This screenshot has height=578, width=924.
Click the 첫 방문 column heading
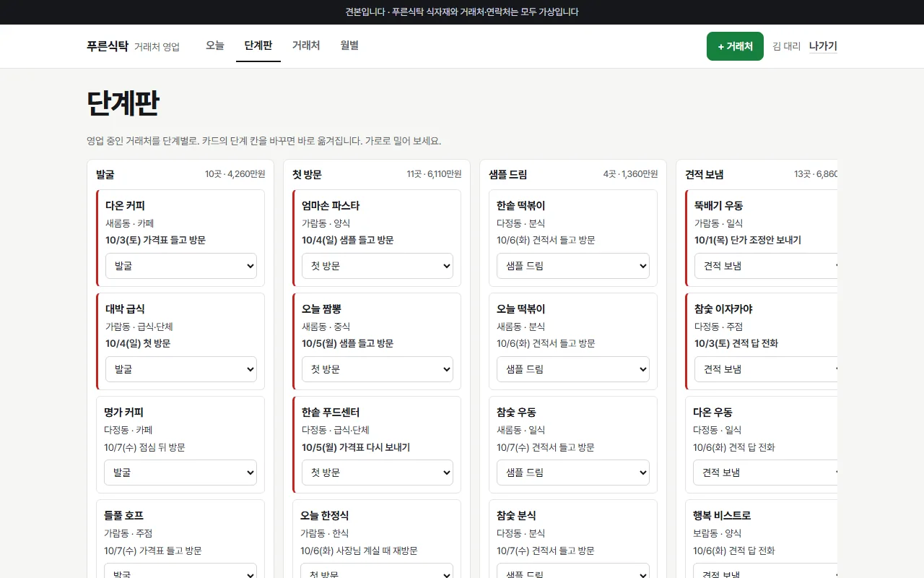307,174
